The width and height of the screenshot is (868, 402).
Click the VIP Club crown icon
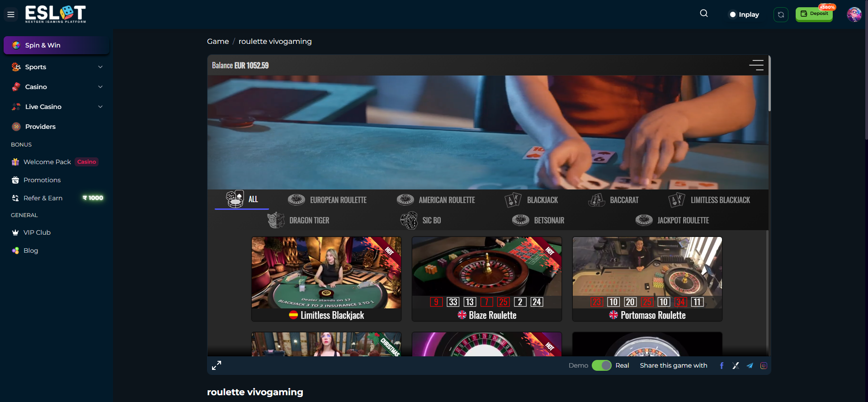point(15,232)
